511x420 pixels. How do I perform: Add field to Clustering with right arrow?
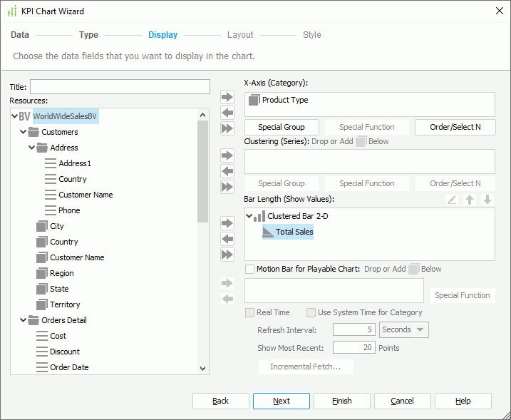tap(227, 155)
